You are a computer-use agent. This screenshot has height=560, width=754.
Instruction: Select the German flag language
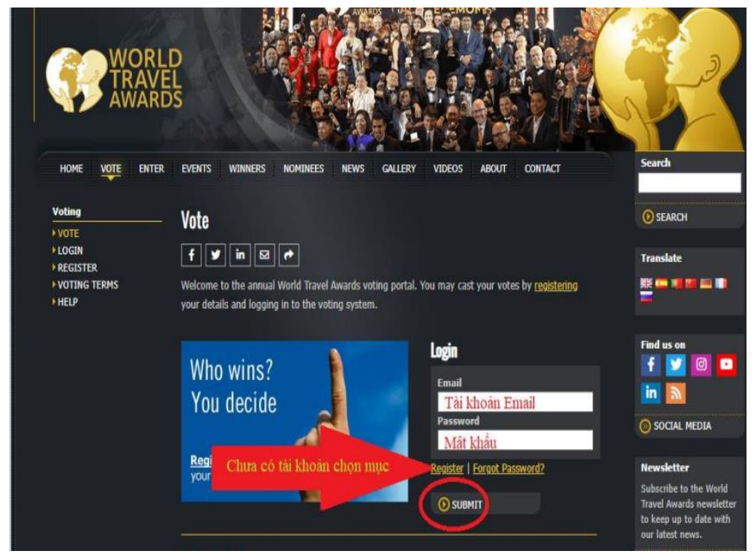[705, 283]
